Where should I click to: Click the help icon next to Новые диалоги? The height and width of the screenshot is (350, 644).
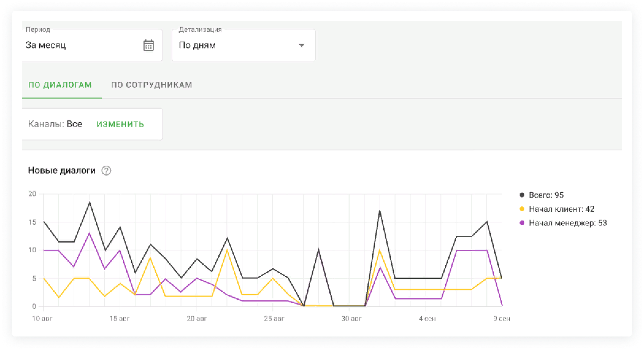pos(106,171)
